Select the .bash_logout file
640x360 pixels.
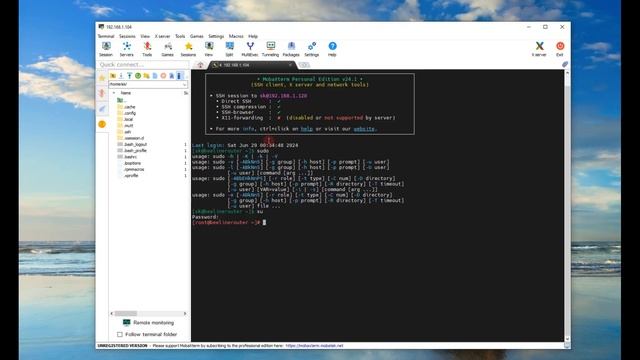tap(132, 144)
